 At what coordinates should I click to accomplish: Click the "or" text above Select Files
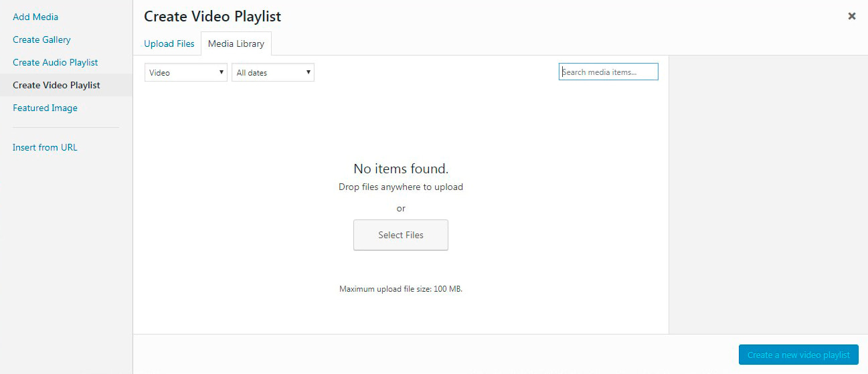pyautogui.click(x=401, y=209)
